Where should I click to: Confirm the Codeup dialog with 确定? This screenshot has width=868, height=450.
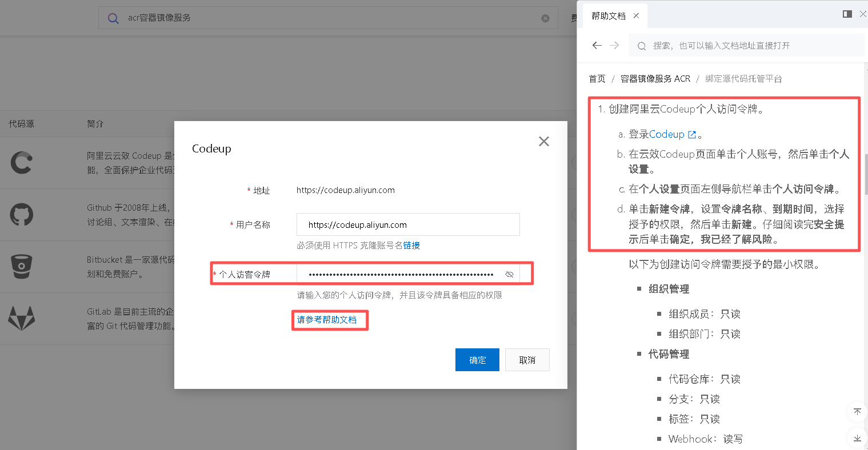pyautogui.click(x=477, y=359)
